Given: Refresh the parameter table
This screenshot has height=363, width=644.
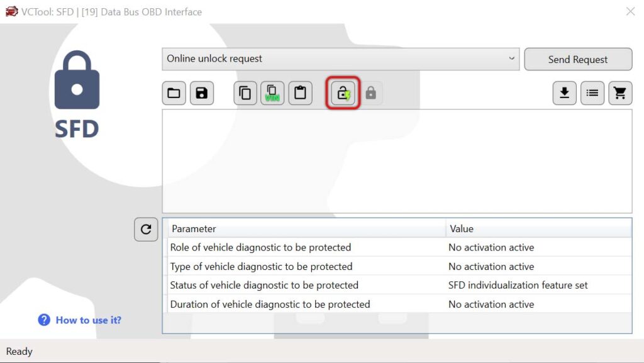Looking at the screenshot, I should tap(146, 230).
